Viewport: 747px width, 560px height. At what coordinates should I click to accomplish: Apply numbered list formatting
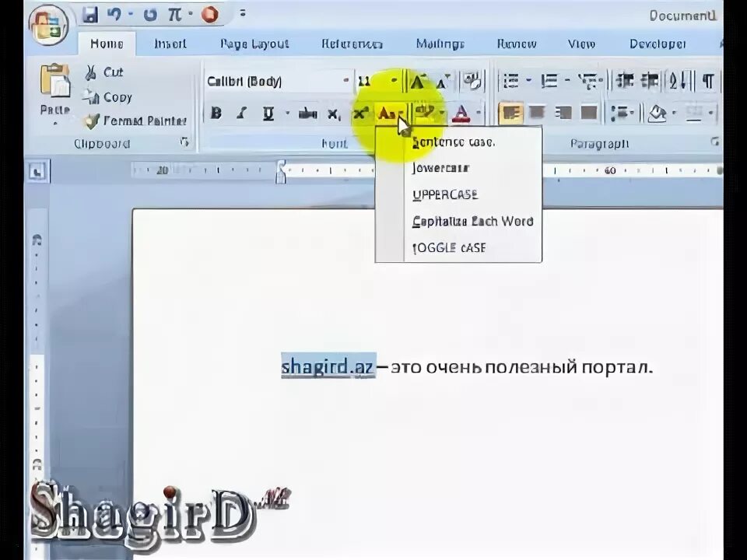[549, 81]
